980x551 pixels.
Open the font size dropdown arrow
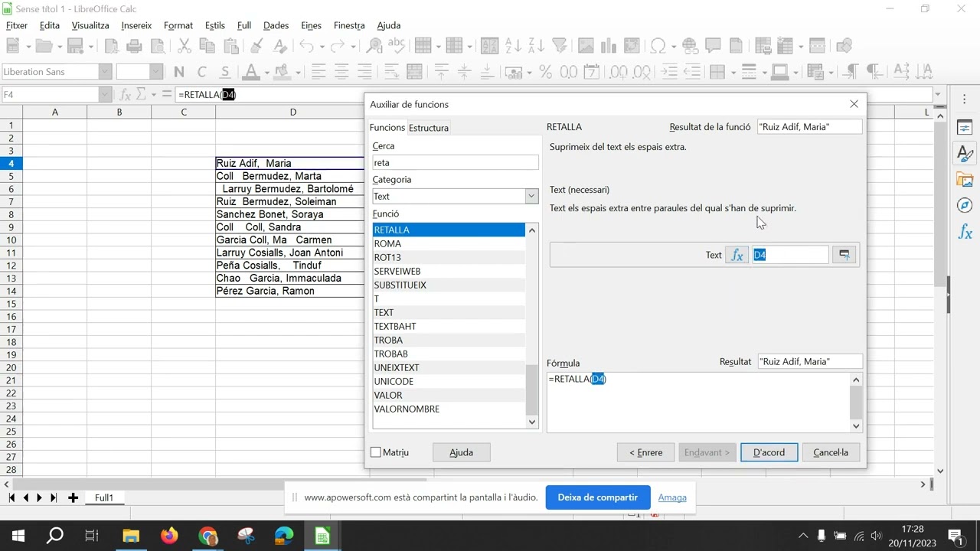156,72
